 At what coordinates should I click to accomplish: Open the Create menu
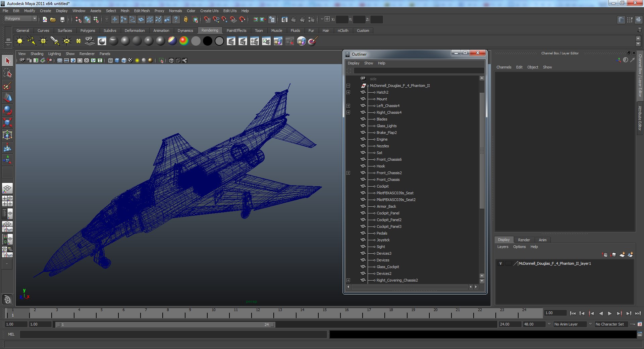click(45, 11)
